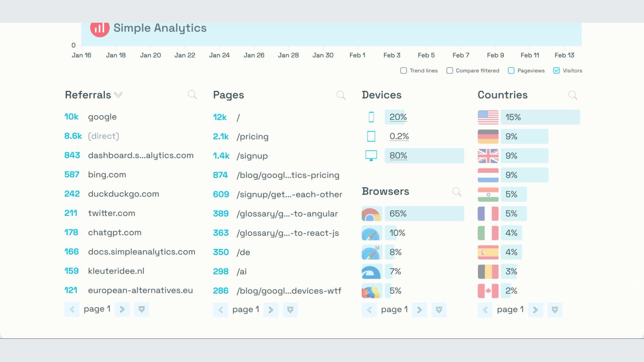Select the 15% United States bar

coord(540,117)
